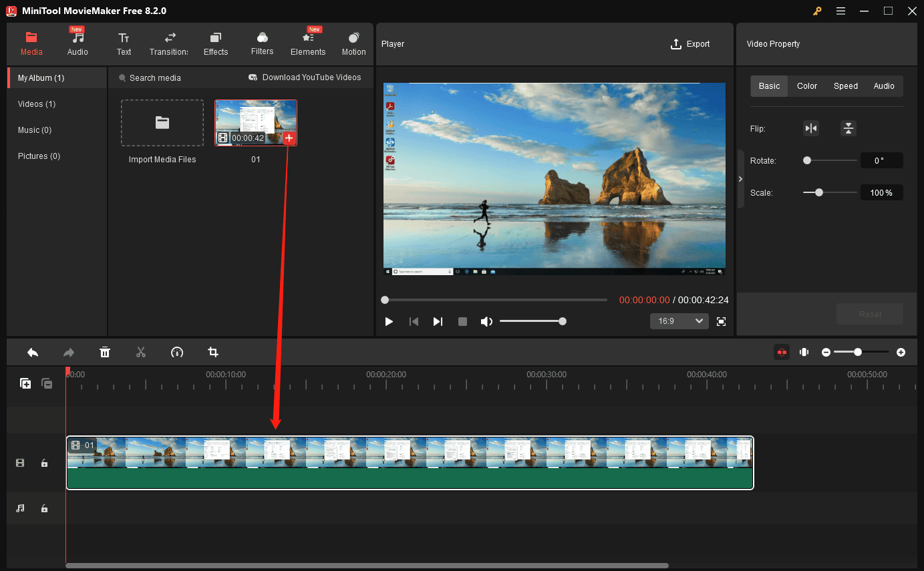This screenshot has height=571, width=924.
Task: Undo the last action
Action: [33, 352]
